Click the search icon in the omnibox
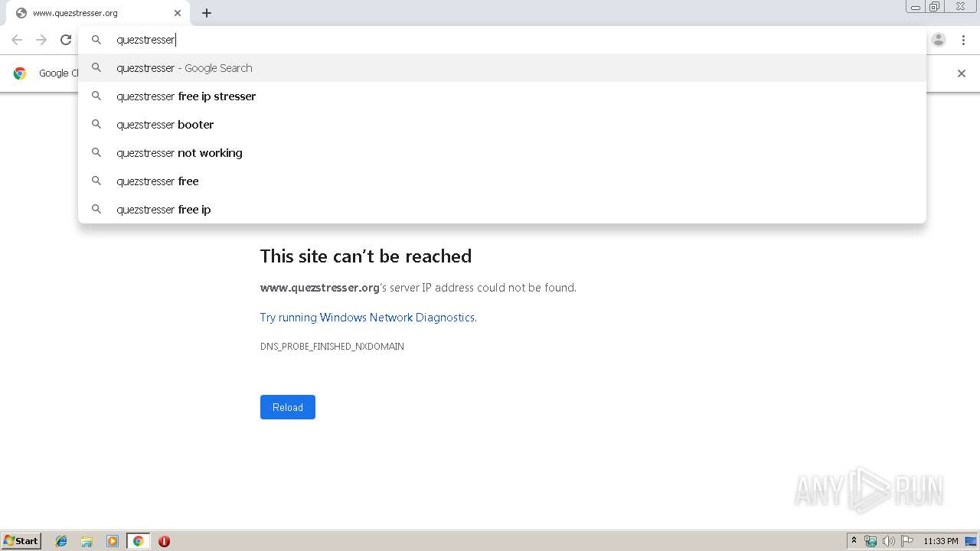 (x=96, y=40)
